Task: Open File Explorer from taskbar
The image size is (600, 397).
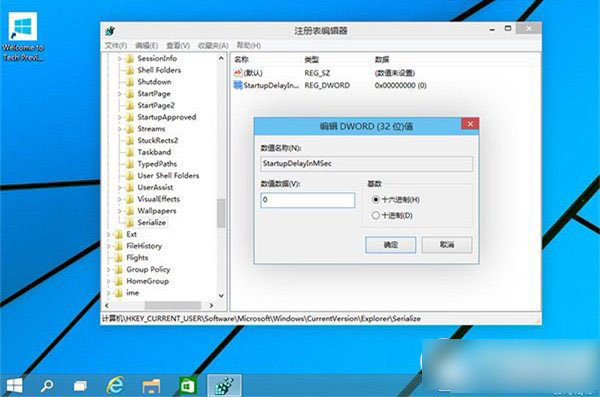Action: 151,386
